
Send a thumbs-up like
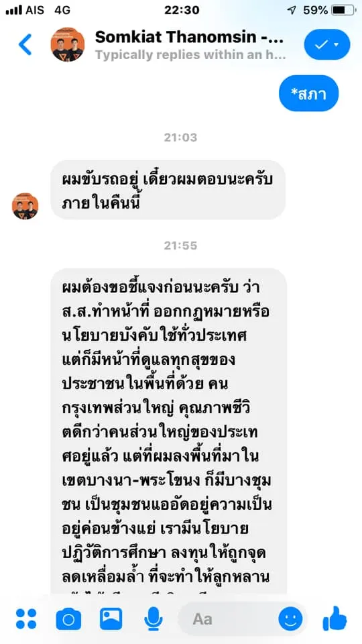pyautogui.click(x=335, y=618)
